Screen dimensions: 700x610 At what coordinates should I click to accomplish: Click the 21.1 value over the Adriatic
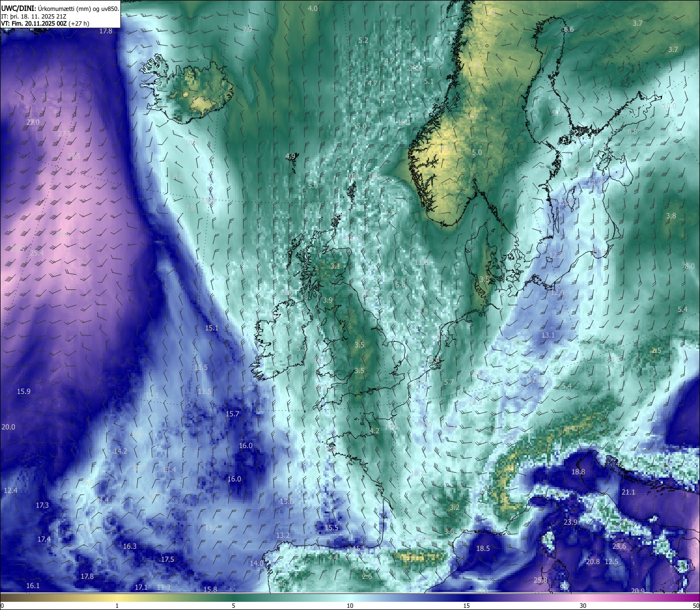click(x=628, y=492)
